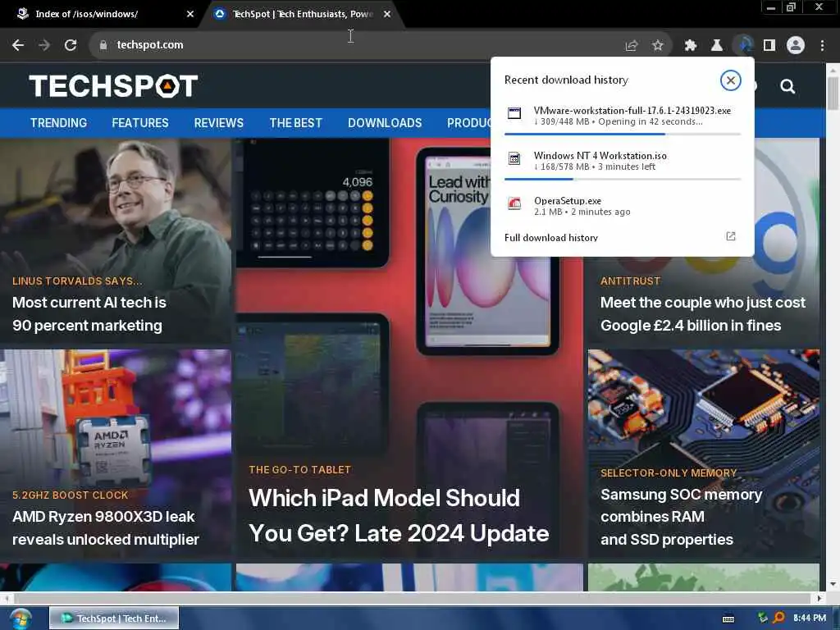Open Google £2.4 billion fines article
The width and height of the screenshot is (840, 630).
coord(702,314)
